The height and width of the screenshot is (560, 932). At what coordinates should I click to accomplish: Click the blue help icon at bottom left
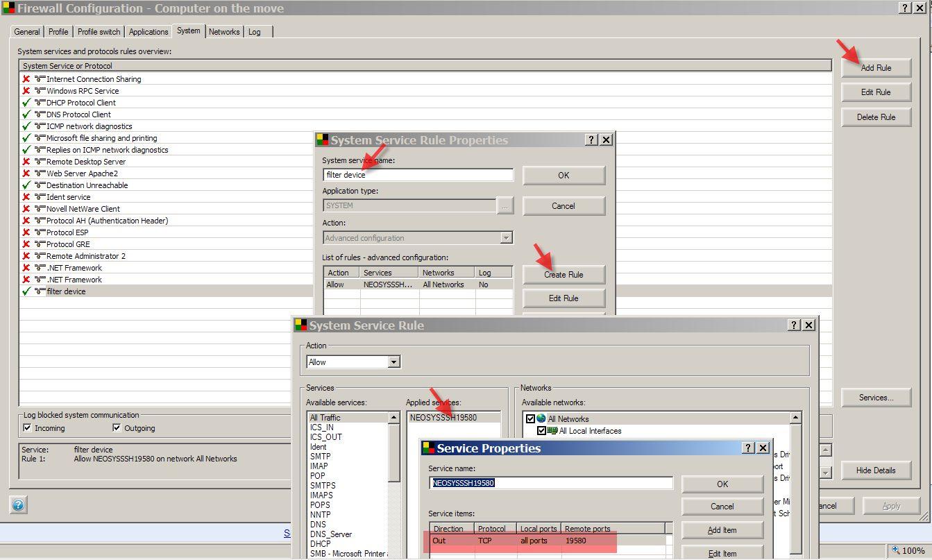point(18,505)
